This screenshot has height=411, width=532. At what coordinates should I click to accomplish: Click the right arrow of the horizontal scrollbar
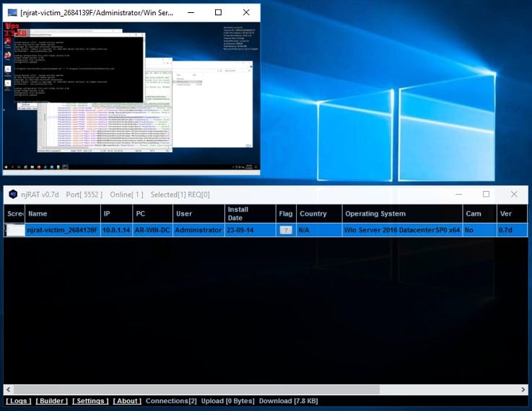pos(523,389)
